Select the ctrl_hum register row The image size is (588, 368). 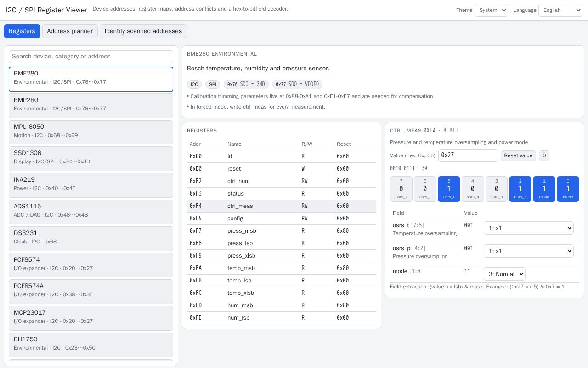[282, 181]
